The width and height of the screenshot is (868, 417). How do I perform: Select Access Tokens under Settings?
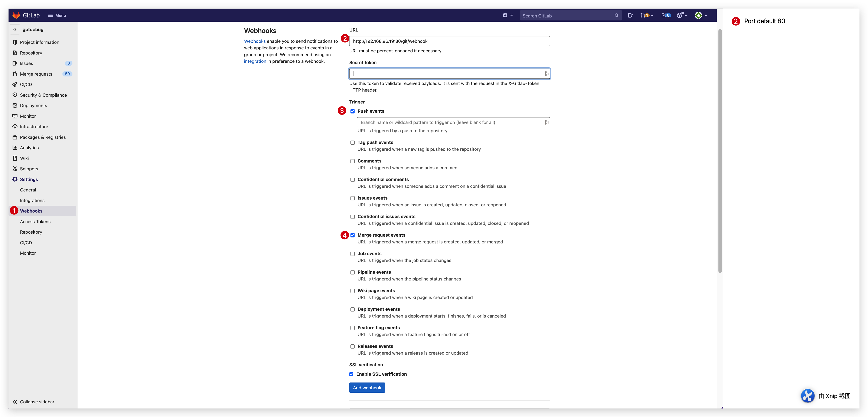(x=35, y=222)
